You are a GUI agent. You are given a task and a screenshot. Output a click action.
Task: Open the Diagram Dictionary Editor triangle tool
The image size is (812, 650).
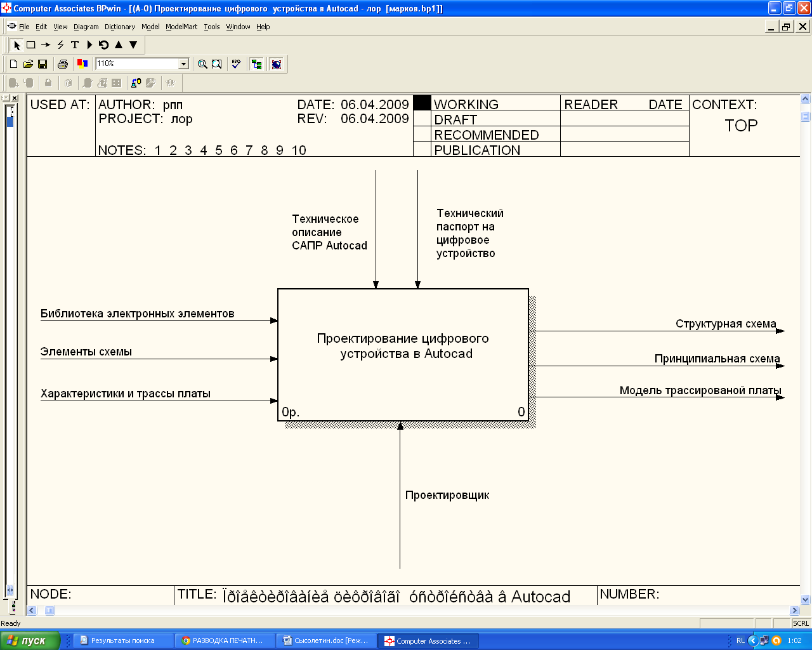pyautogui.click(x=89, y=45)
